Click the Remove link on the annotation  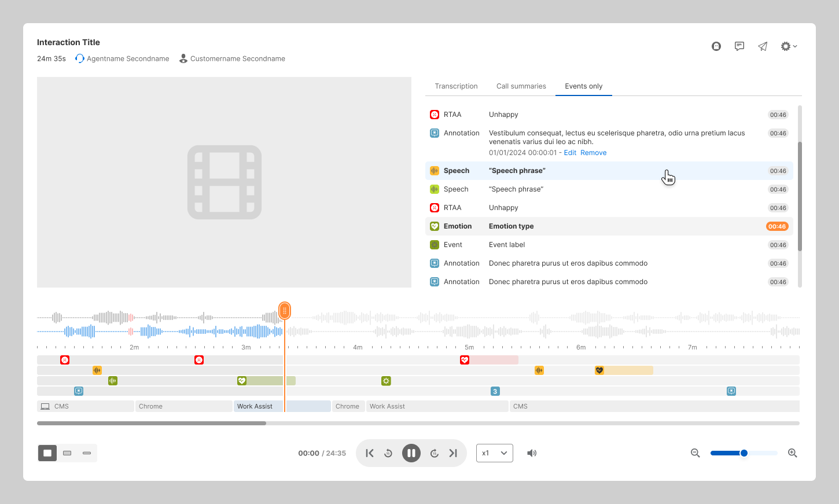[593, 153]
